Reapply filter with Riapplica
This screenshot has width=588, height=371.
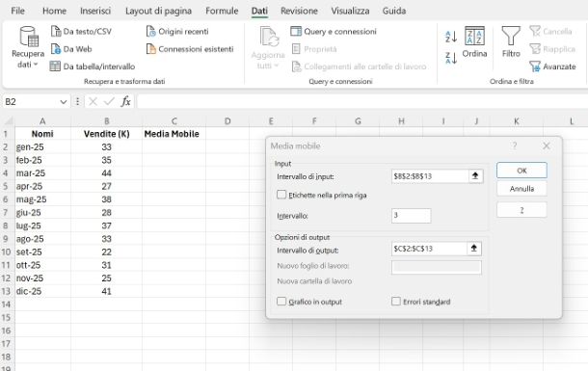pos(552,49)
